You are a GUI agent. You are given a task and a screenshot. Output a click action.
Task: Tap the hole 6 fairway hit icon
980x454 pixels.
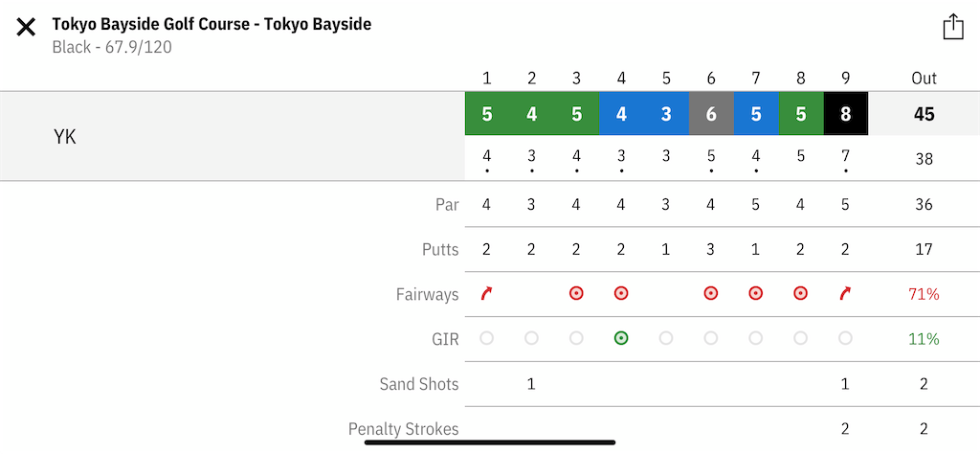(x=711, y=293)
